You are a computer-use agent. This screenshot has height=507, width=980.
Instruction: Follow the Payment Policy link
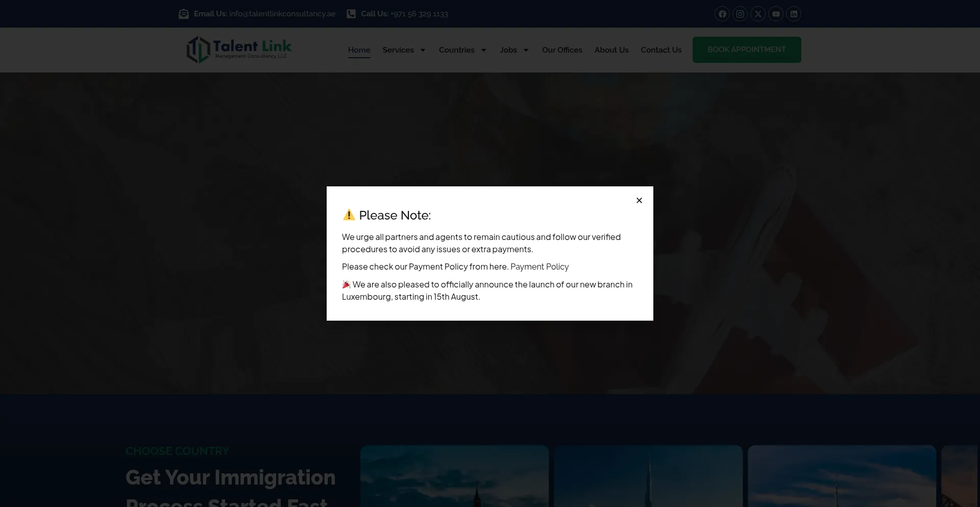(x=539, y=267)
